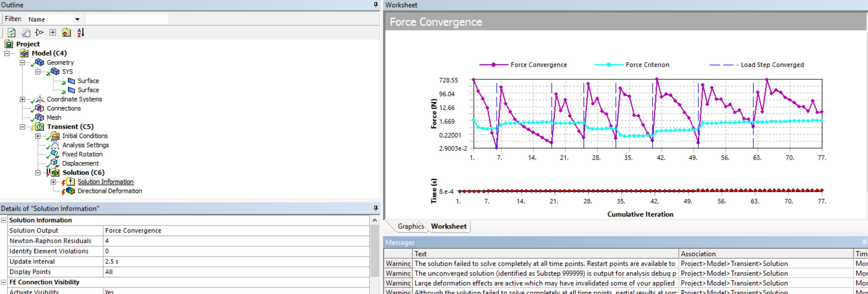This screenshot has width=868, height=294.
Task: Click the Newton-Raphson Residuals value 4
Action: click(236, 241)
